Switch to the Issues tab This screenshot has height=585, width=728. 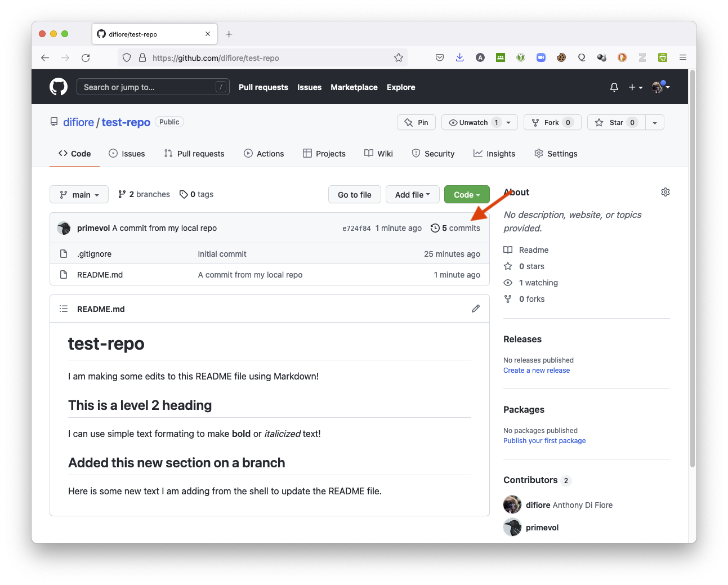(127, 154)
